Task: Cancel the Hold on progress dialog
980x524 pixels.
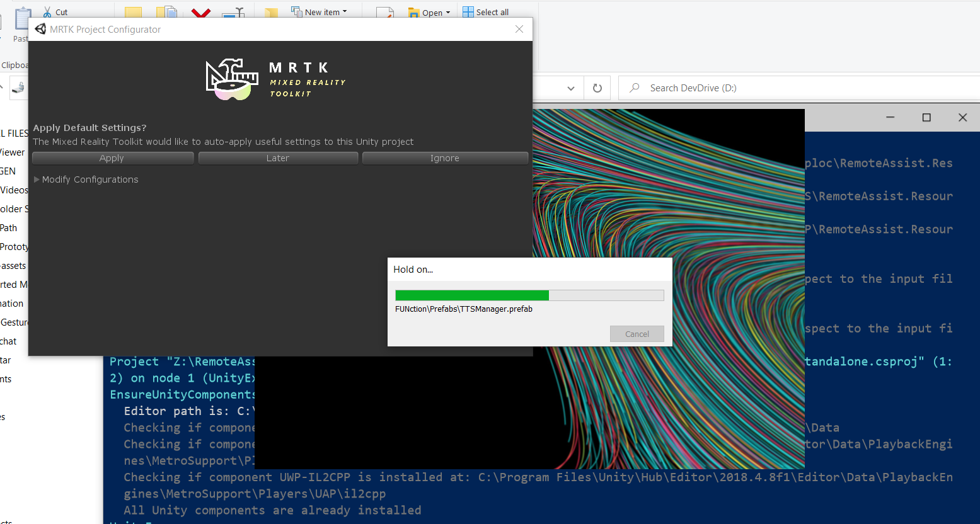Action: coord(637,334)
